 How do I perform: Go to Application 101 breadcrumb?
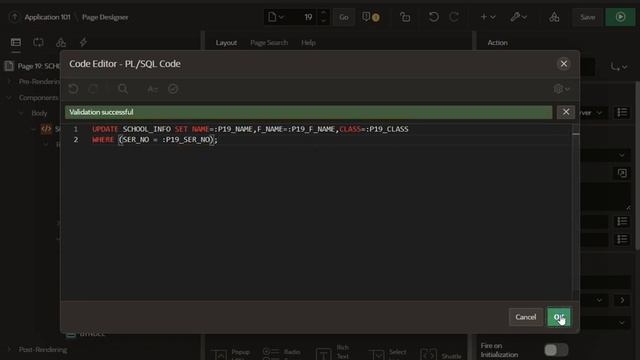[47, 17]
